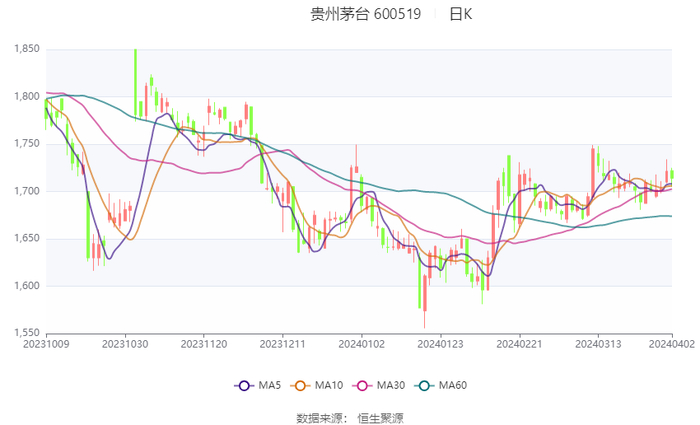Click the MA5 purple legend marker
Viewport: 700px width, 425px height.
(243, 386)
